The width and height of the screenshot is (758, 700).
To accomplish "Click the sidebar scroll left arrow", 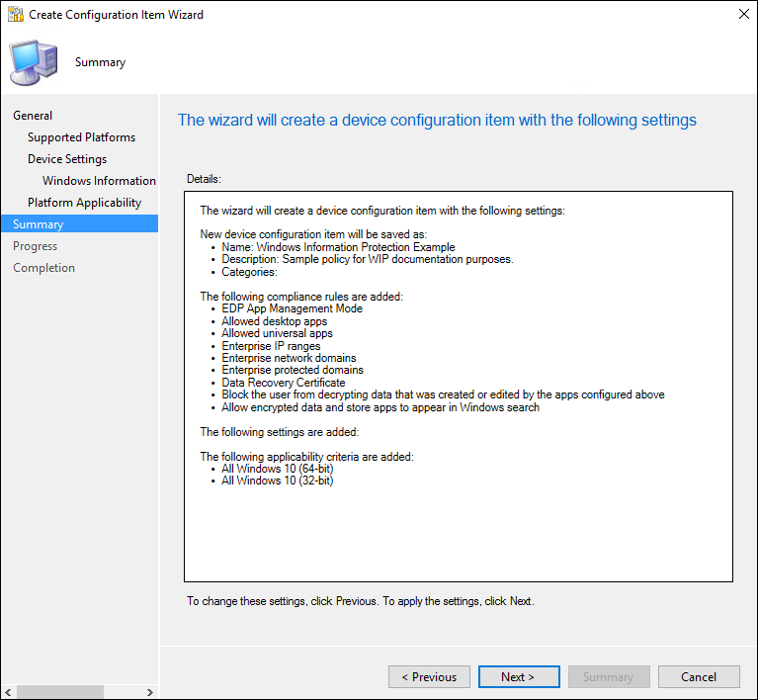I will point(8,692).
